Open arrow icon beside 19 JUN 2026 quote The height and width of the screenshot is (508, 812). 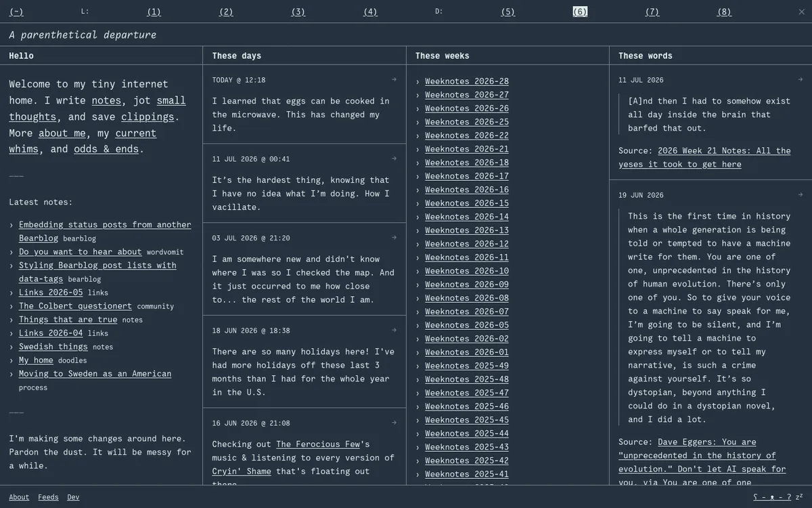pos(800,194)
